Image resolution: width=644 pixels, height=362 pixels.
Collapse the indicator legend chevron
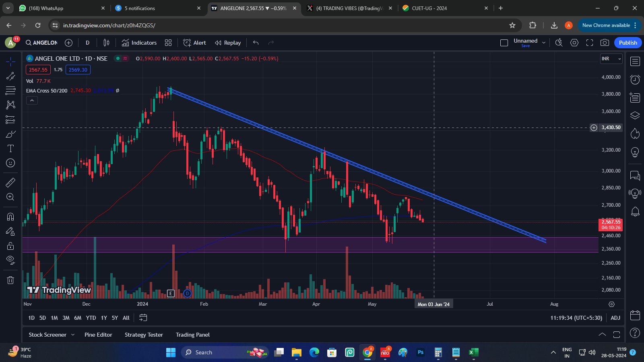[x=32, y=101]
